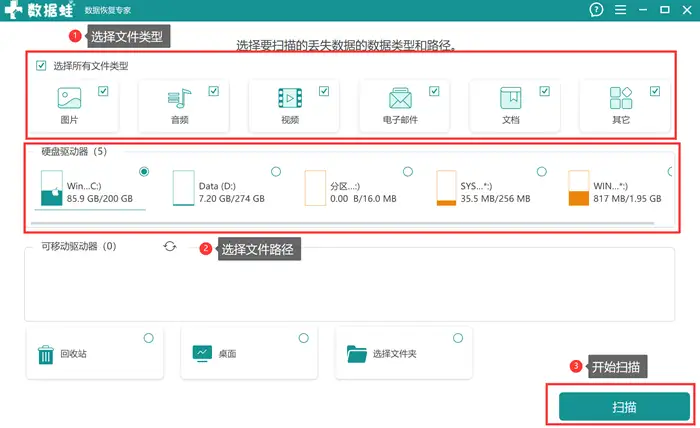Close the 数据蛙 window
Viewport: 700px width, 428px height.
pyautogui.click(x=687, y=10)
